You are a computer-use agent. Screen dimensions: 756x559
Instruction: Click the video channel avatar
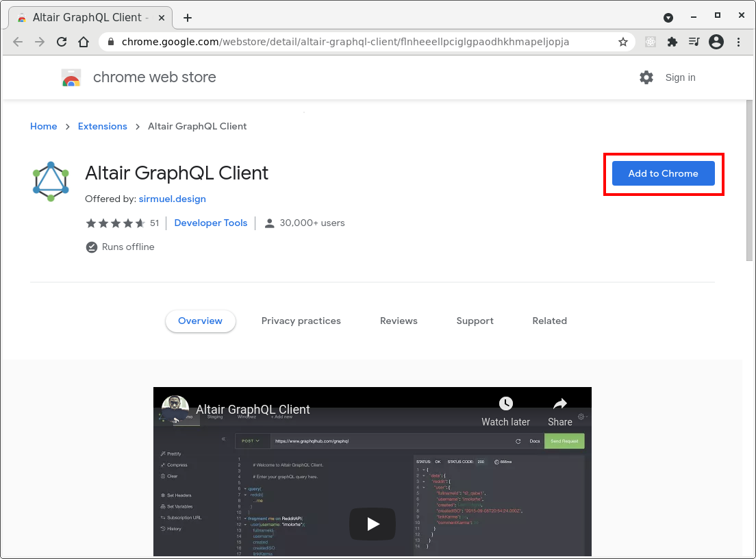point(175,409)
